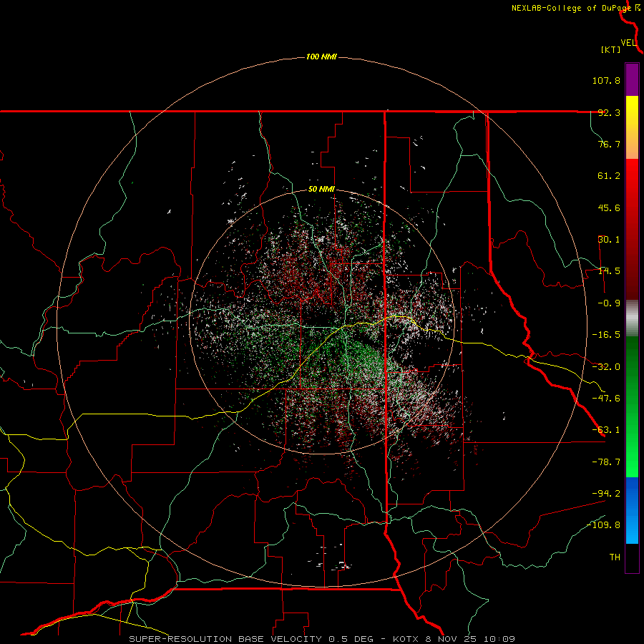
Task: Click the red segment of velocity color bar
Action: tap(632, 229)
